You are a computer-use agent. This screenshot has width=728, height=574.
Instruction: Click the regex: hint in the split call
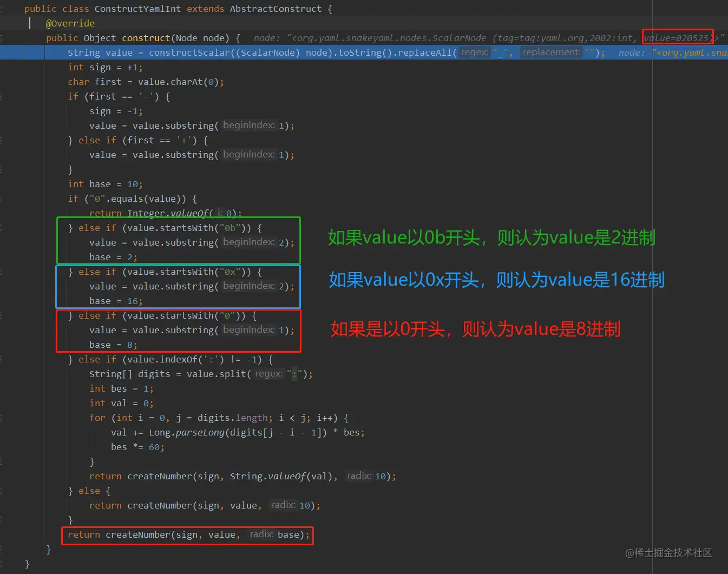(269, 373)
